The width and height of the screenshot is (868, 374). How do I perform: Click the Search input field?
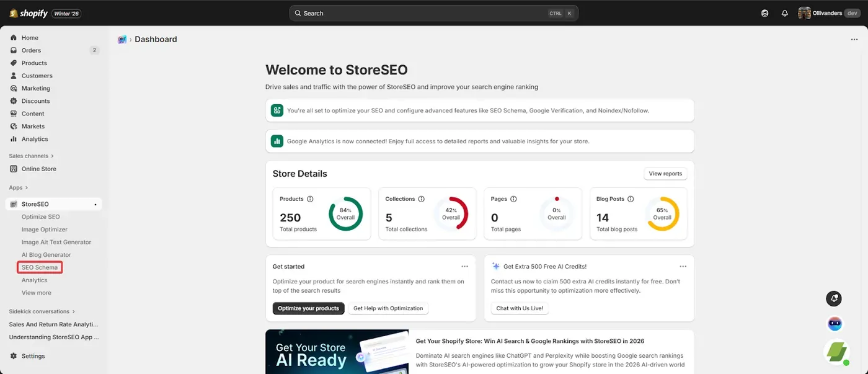tap(433, 13)
